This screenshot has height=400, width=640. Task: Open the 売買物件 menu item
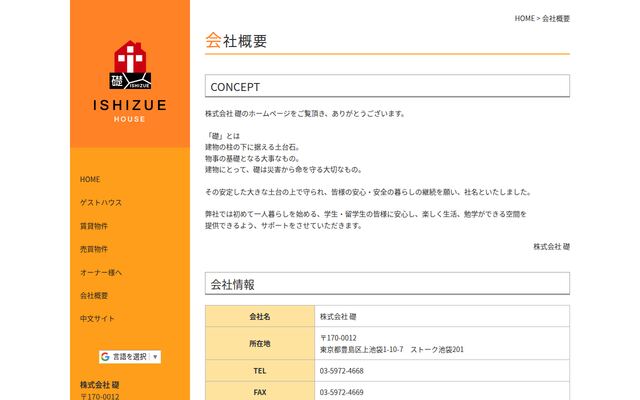(94, 249)
